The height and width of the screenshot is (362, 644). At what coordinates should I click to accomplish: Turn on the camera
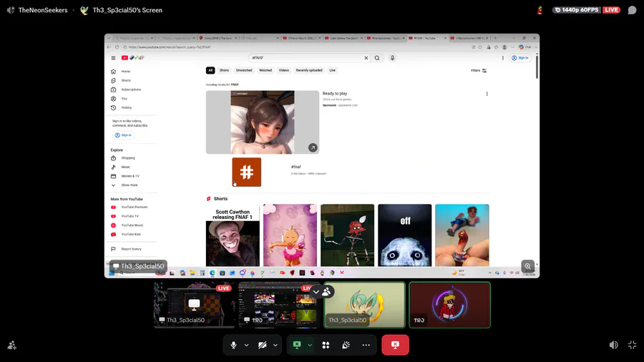[262, 345]
